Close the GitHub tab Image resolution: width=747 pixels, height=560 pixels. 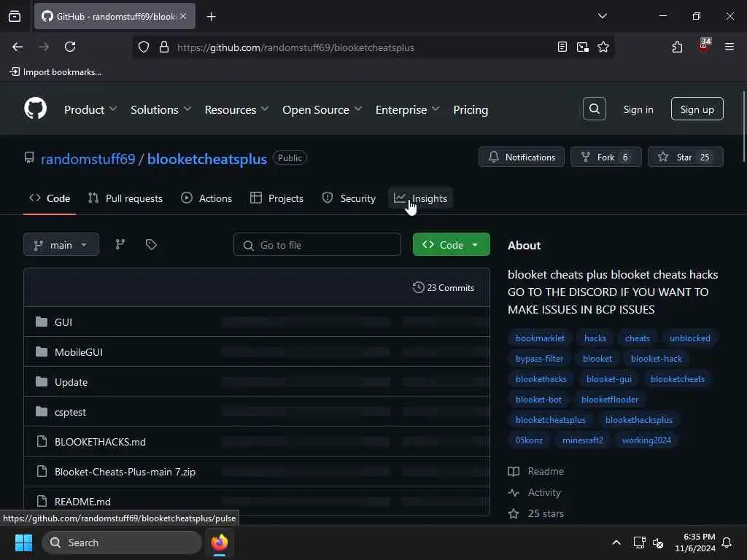(183, 16)
